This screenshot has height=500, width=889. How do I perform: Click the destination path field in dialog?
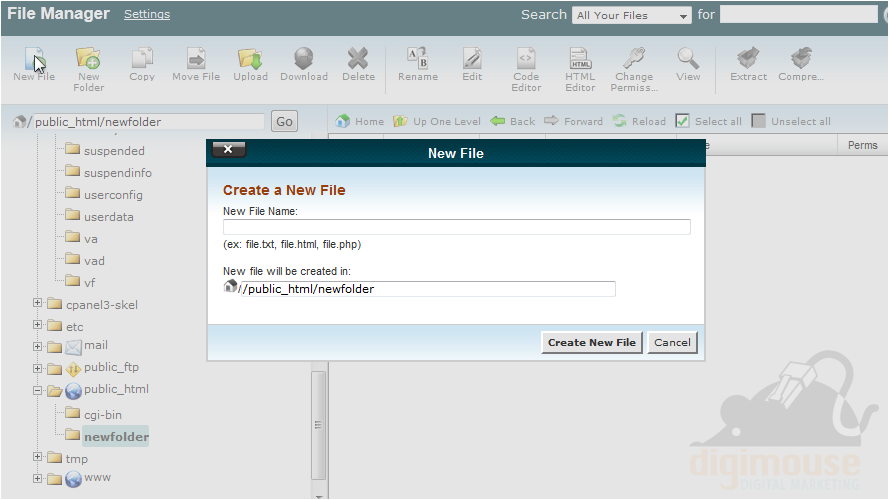(x=428, y=289)
